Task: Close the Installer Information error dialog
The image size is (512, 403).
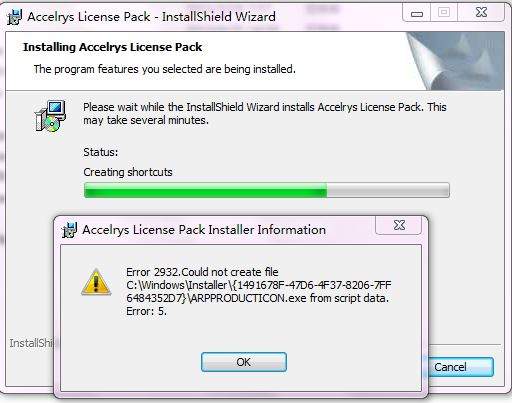Action: pos(399,225)
